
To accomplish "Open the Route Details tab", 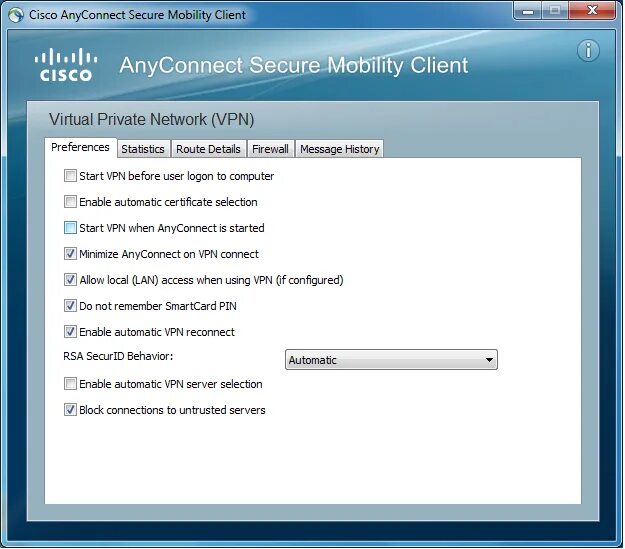I will (208, 149).
